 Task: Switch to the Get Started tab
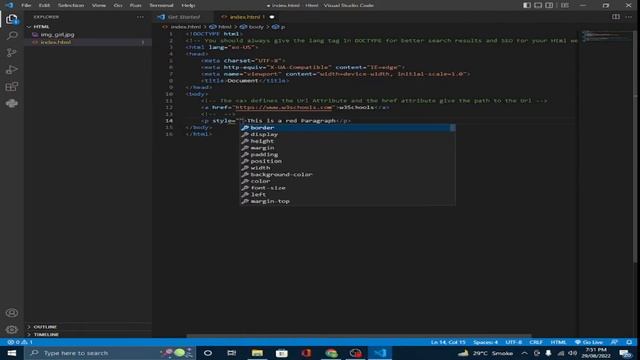click(184, 17)
